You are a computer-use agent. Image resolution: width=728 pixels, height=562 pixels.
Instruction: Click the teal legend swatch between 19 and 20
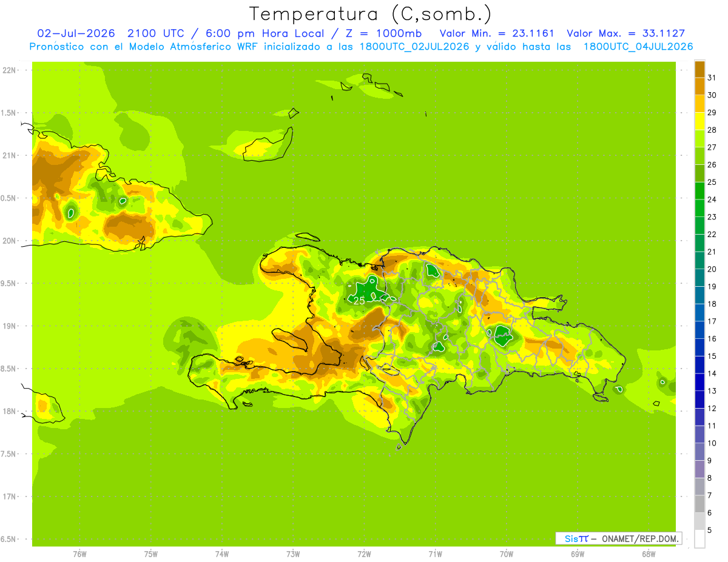pos(699,278)
